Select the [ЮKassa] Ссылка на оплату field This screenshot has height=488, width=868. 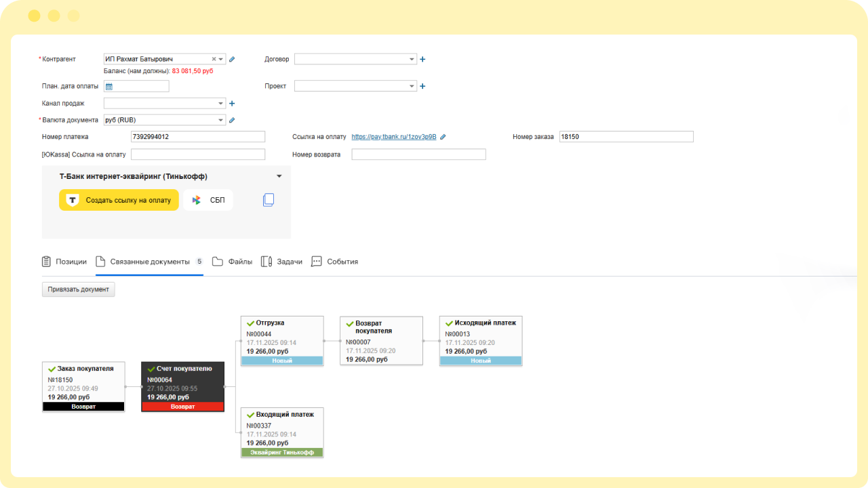coord(198,155)
